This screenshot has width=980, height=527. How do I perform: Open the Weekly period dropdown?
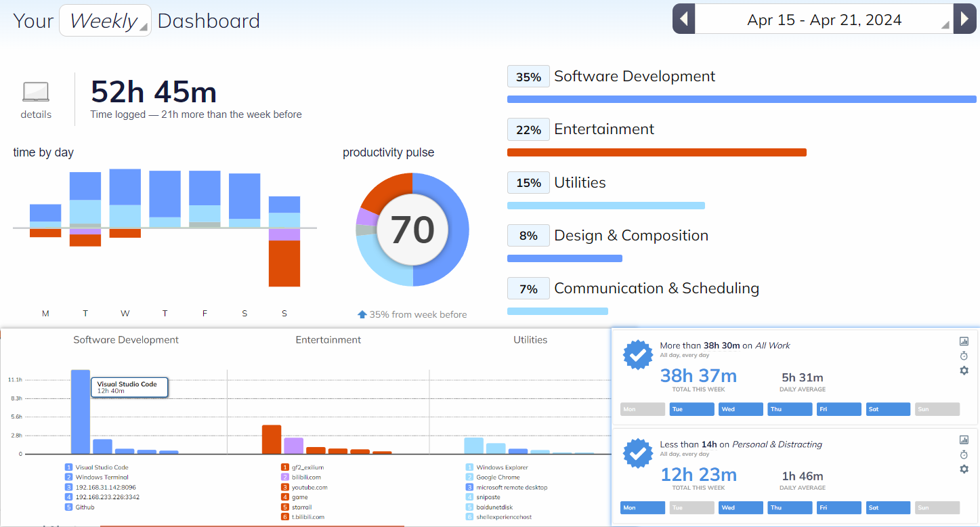[x=105, y=20]
